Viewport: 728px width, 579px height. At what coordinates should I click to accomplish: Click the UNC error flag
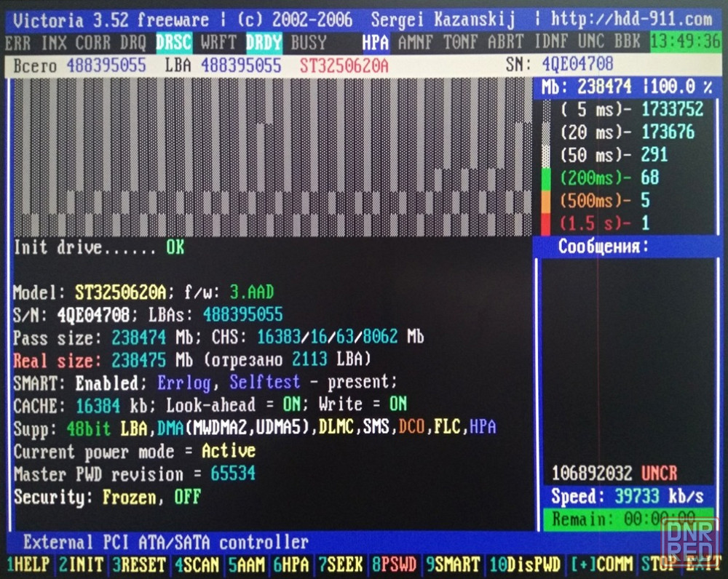click(x=591, y=43)
